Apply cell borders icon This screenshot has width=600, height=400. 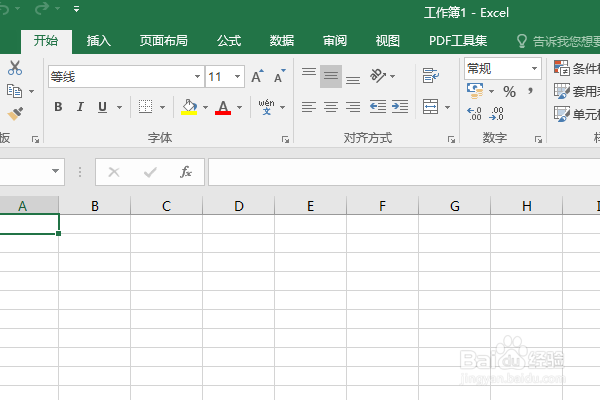[x=145, y=107]
